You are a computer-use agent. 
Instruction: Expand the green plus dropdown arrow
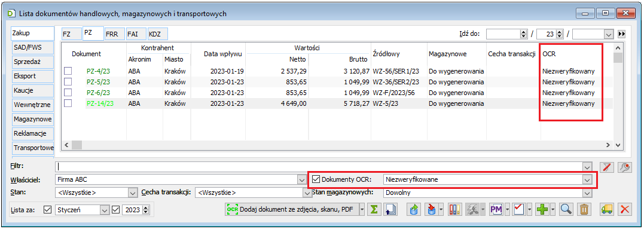tap(554, 209)
